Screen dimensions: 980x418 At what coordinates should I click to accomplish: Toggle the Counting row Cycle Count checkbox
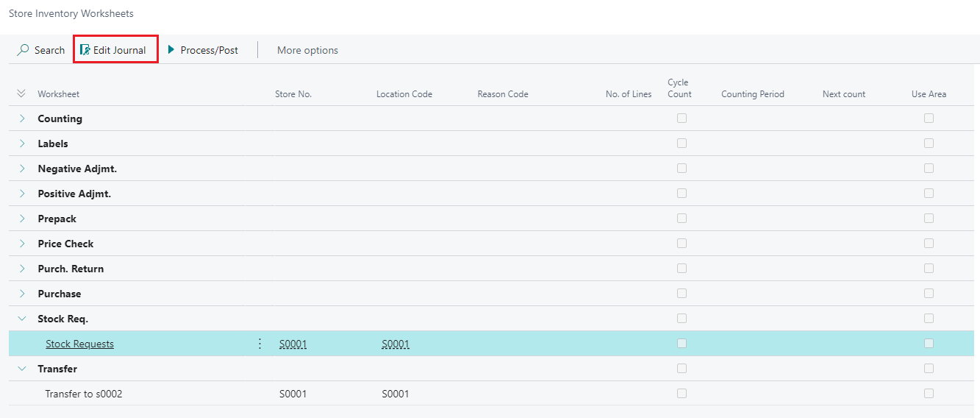pos(682,118)
